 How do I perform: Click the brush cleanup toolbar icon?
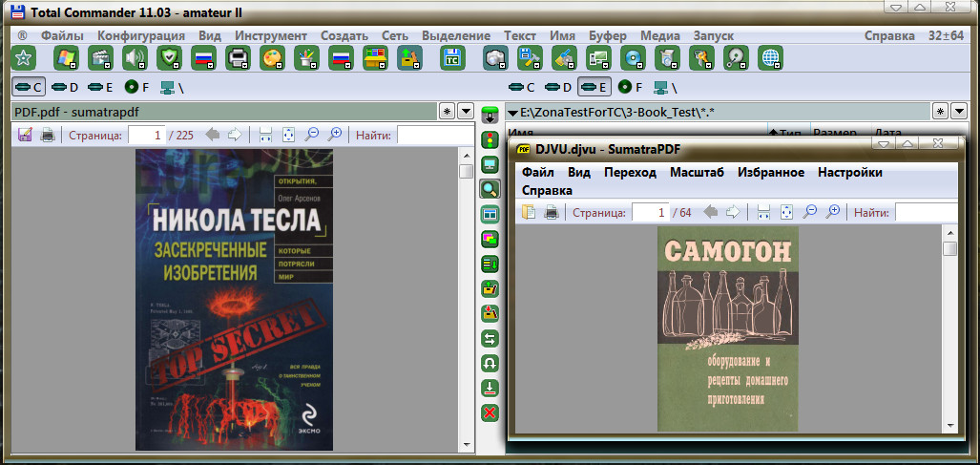click(564, 58)
